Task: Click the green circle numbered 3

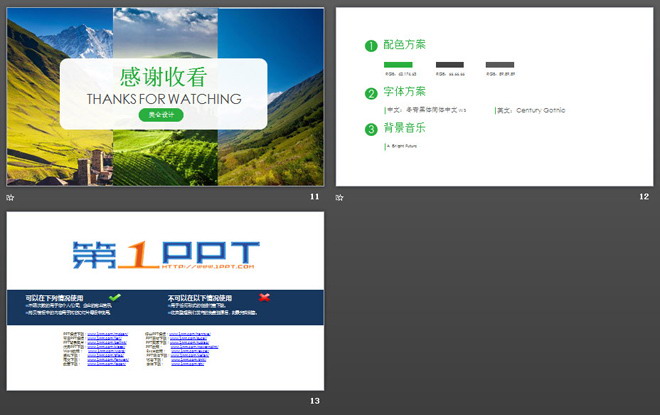Action: pyautogui.click(x=371, y=129)
